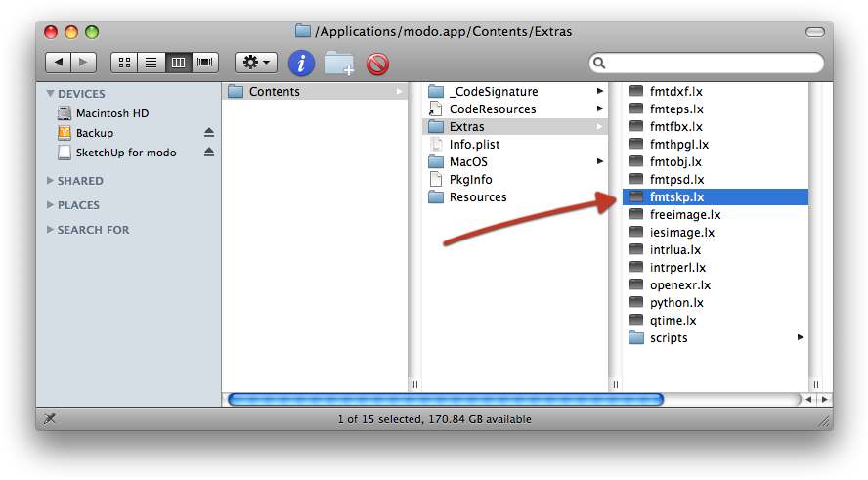Click the Macintosh HD drive icon

coord(65,113)
